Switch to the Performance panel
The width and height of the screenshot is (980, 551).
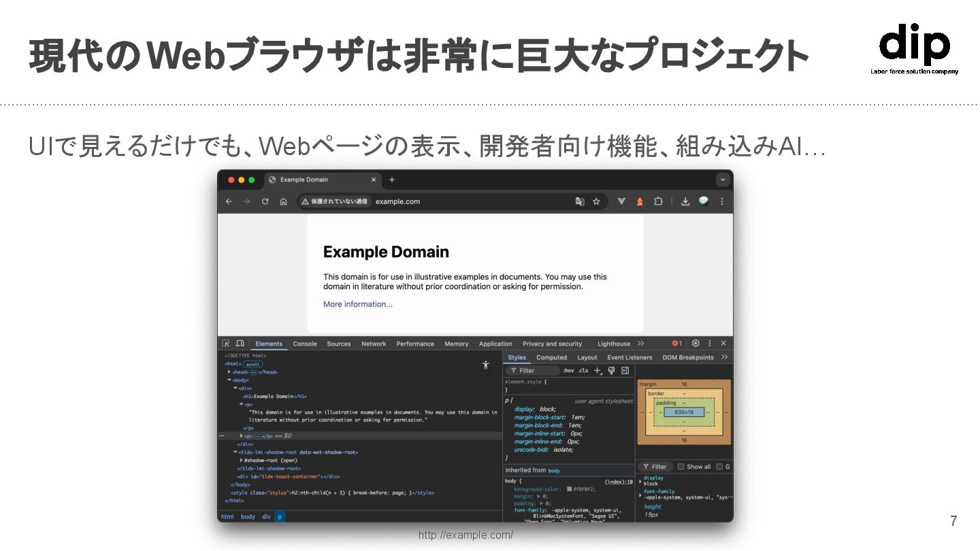[x=415, y=344]
